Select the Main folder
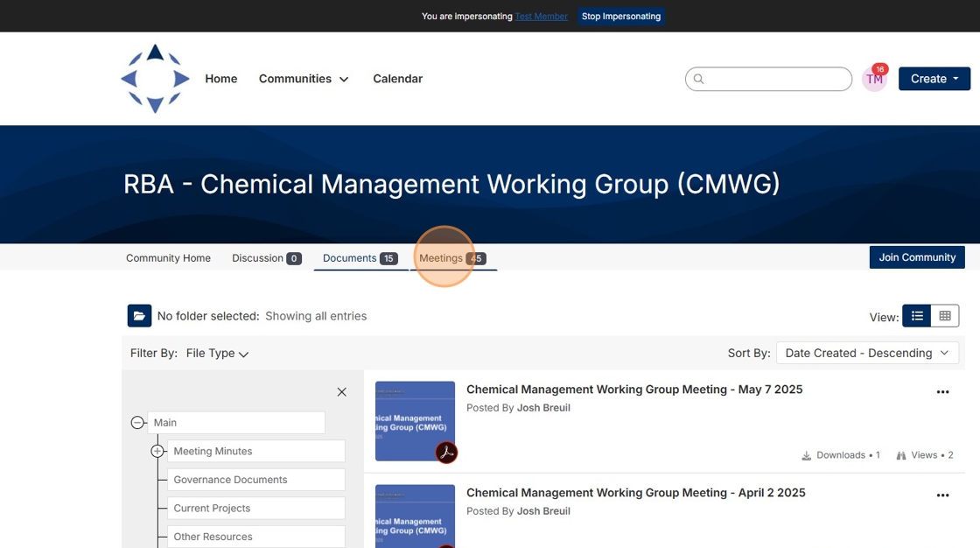The height and width of the screenshot is (548, 980). coord(236,422)
